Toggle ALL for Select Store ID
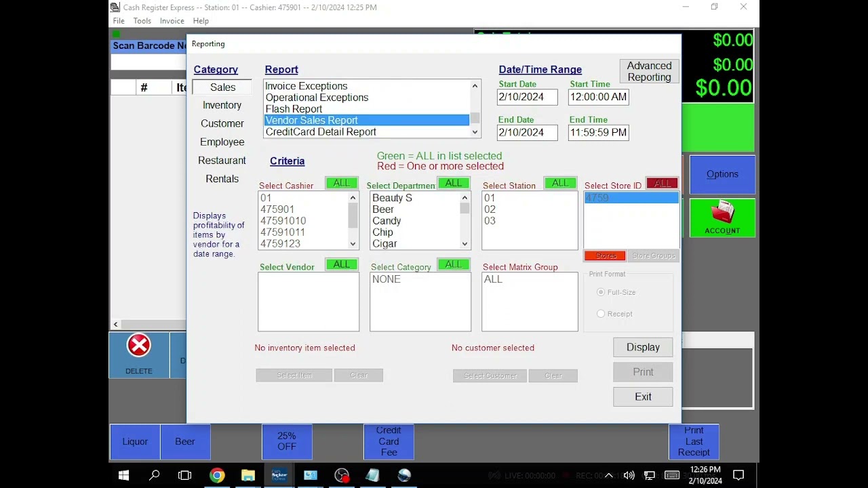Image resolution: width=868 pixels, height=488 pixels. 663,183
